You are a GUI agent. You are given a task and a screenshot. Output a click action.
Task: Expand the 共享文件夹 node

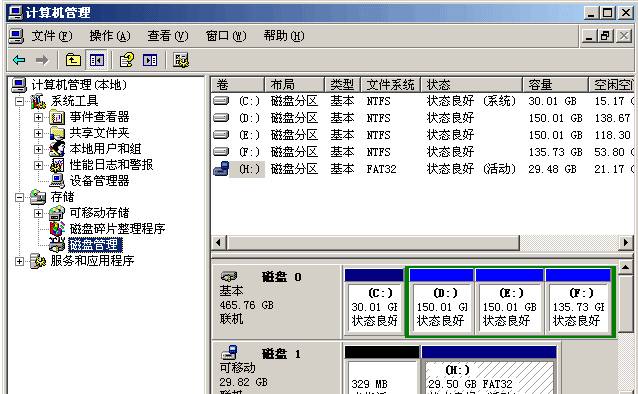point(38,133)
